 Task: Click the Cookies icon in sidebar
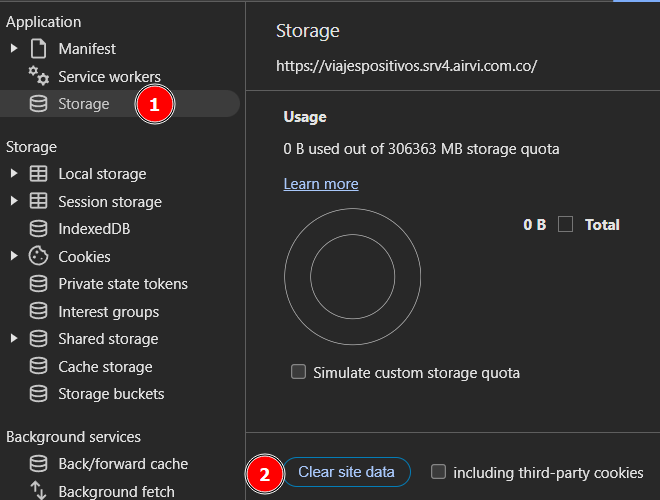click(39, 256)
